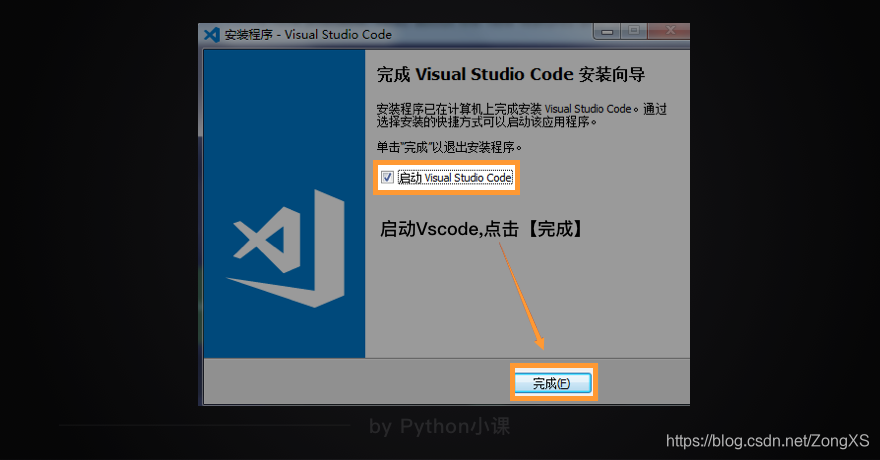The image size is (880, 460).
Task: Close the installer window
Action: click(x=669, y=31)
